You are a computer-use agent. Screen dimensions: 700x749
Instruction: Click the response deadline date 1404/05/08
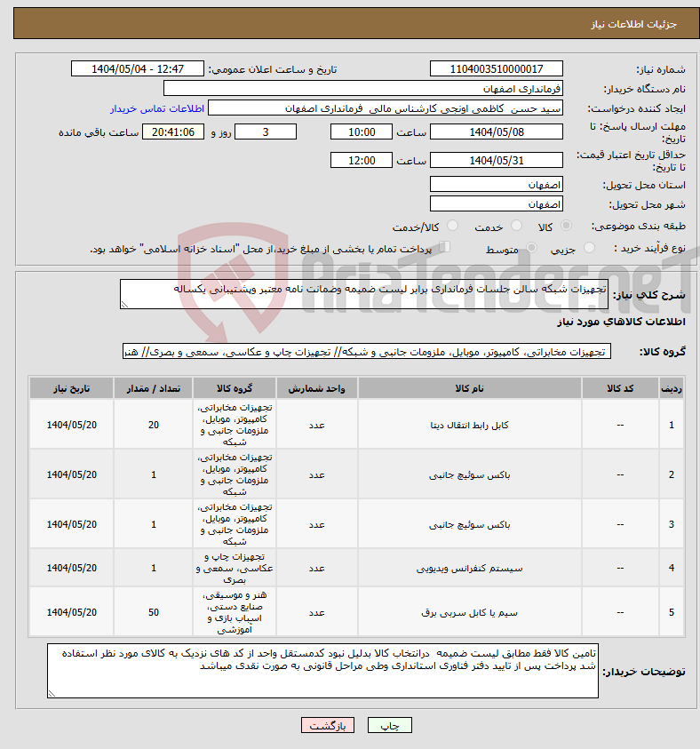[496, 131]
